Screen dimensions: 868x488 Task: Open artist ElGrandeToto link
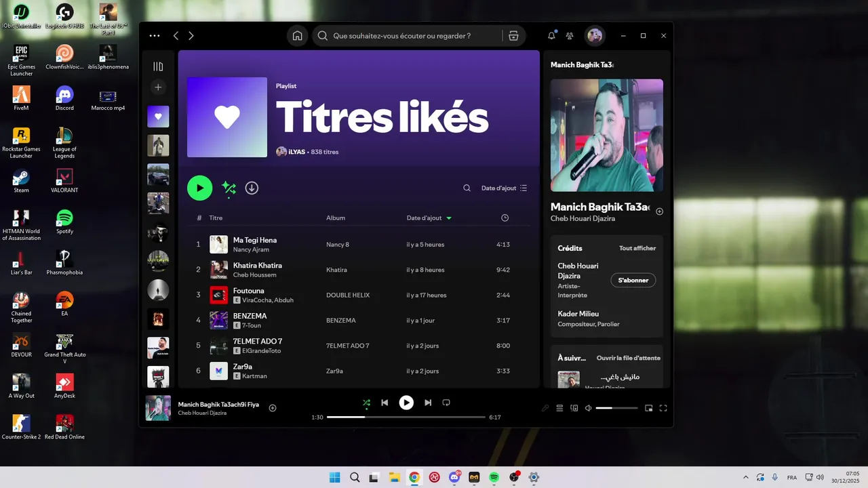coord(261,351)
